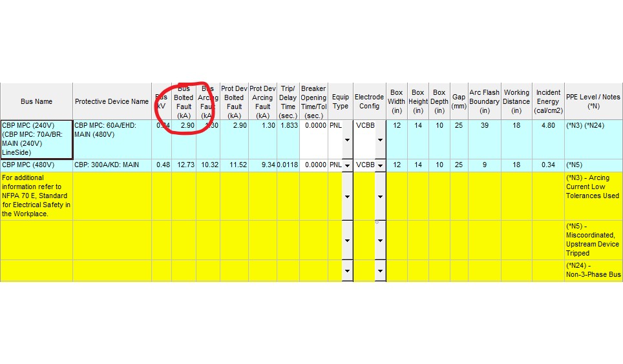
Task: Select the PPE Level / Notes column header
Action: point(593,101)
